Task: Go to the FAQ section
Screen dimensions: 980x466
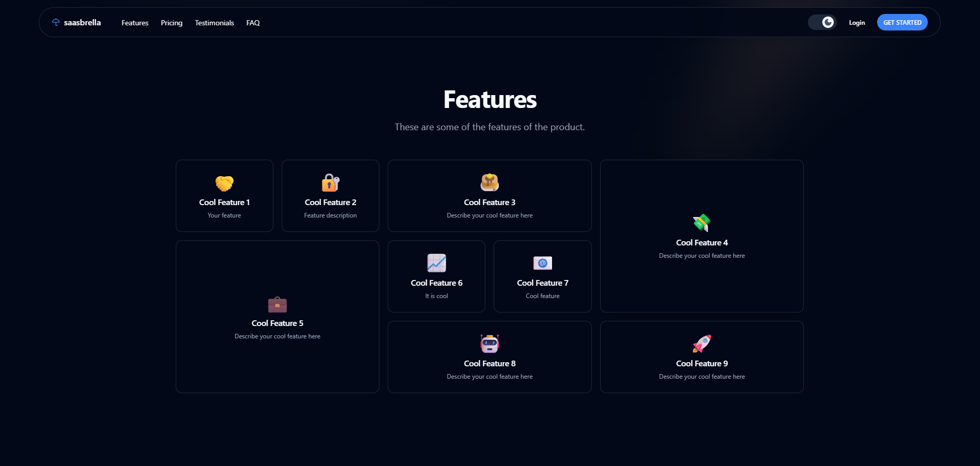Action: pos(253,23)
